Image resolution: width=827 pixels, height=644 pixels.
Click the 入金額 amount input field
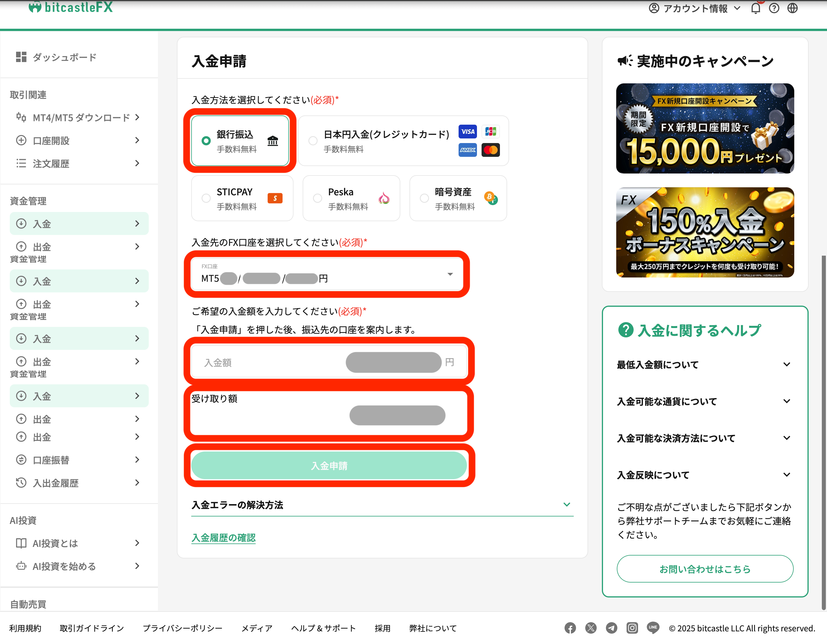point(329,362)
